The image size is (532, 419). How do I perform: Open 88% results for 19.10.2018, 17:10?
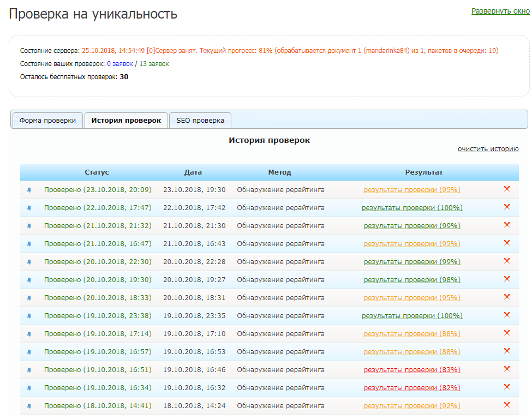[x=412, y=333]
